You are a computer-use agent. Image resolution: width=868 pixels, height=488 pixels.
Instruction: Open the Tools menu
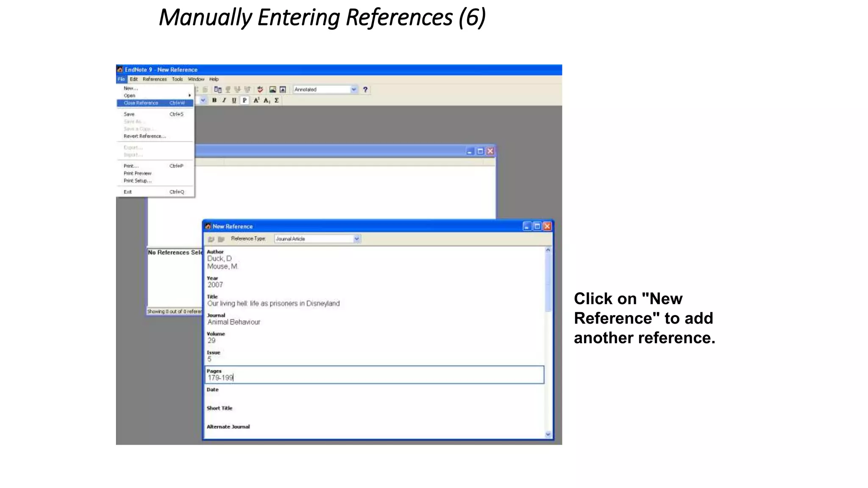click(177, 79)
